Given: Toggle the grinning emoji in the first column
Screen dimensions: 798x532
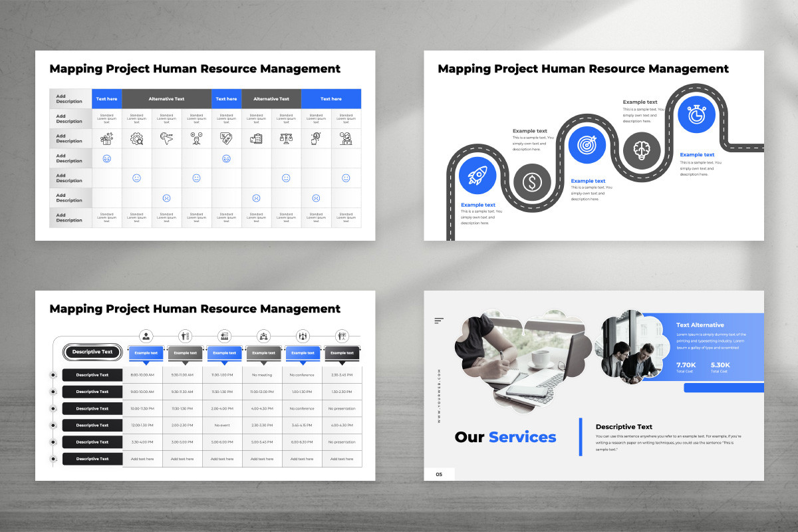Looking at the screenshot, I should (107, 158).
